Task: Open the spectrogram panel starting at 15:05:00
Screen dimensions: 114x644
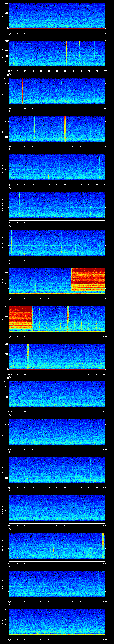Action: [57, 167]
